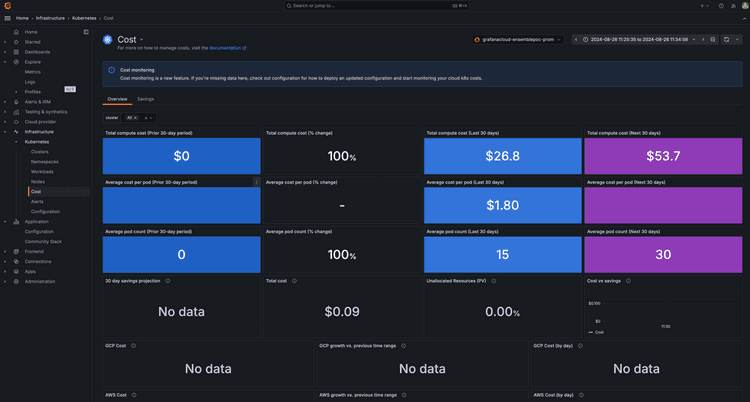Open Cloud provider in the sidebar
The height and width of the screenshot is (402, 750).
coord(40,122)
